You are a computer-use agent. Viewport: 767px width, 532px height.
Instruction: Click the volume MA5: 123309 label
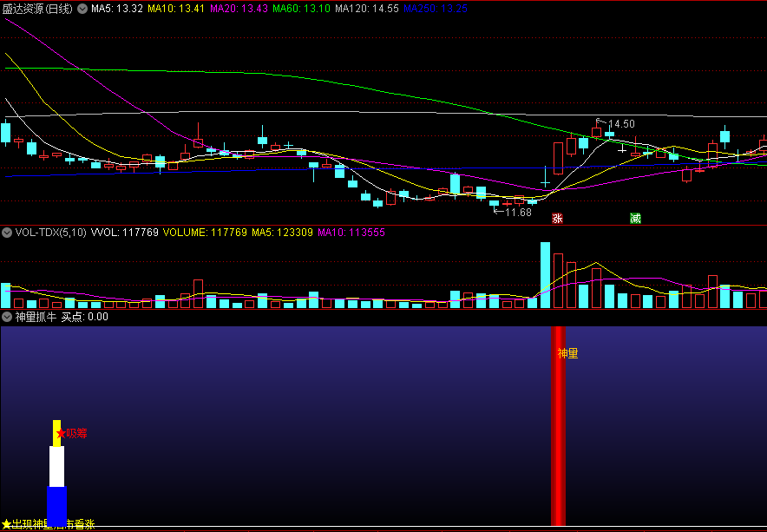pyautogui.click(x=282, y=233)
